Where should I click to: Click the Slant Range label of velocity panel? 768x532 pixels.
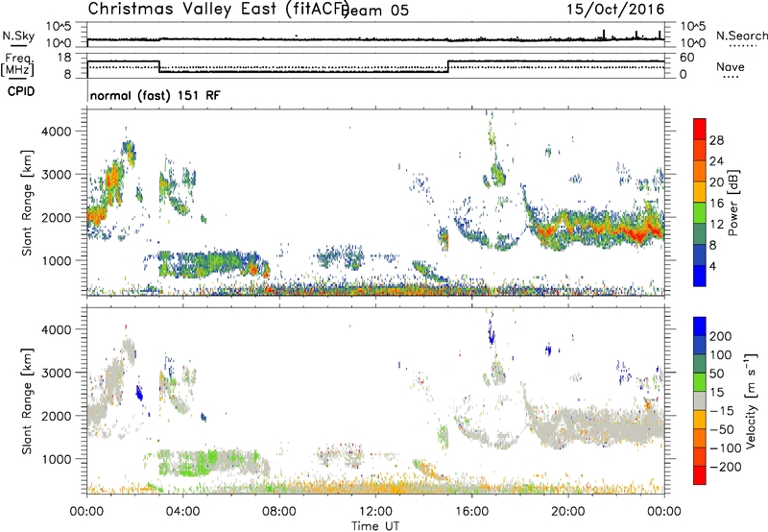coord(27,401)
